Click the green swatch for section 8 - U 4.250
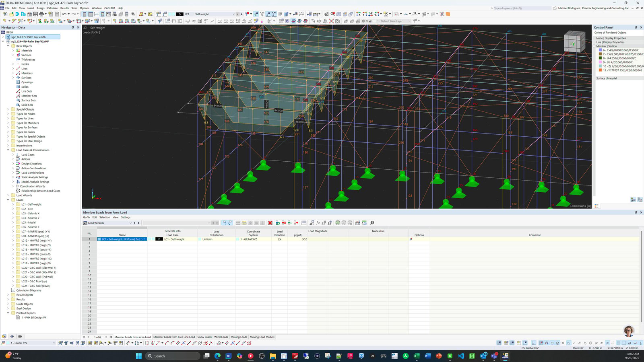The image size is (644, 362). pos(600,58)
